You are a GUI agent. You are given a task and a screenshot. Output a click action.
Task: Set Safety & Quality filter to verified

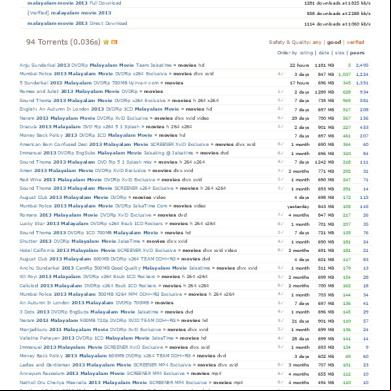coord(355,42)
